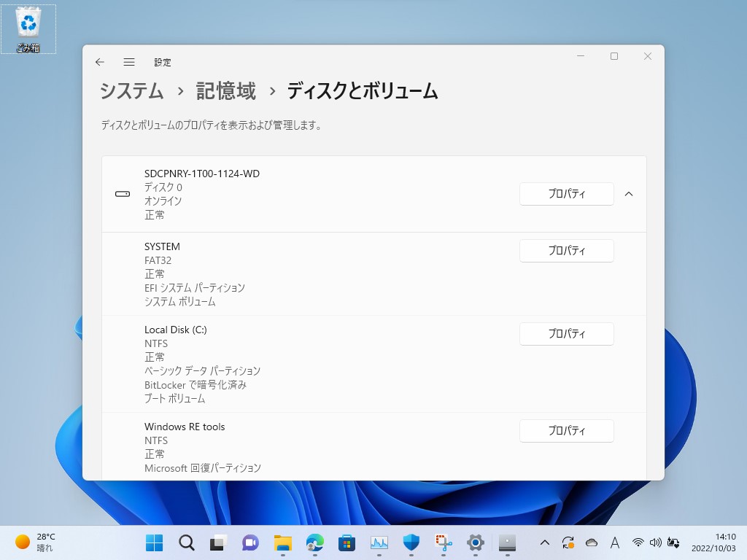Viewport: 747px width, 560px height.
Task: Show hidden system tray icons
Action: coord(545,542)
